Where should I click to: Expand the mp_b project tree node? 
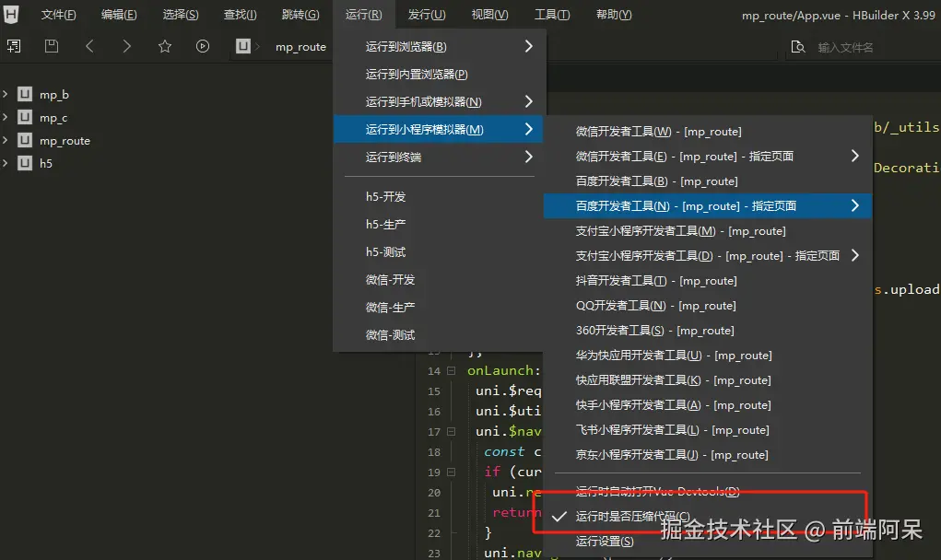click(5, 94)
